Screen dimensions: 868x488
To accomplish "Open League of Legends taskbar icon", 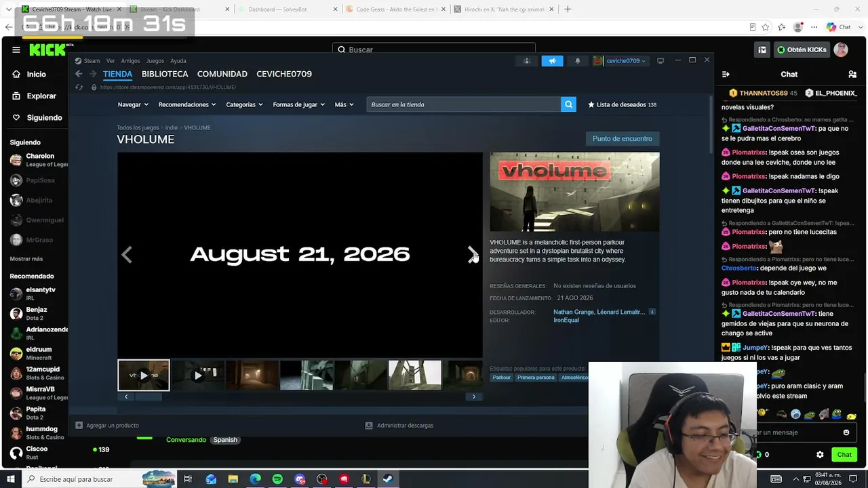I will pyautogui.click(x=366, y=479).
